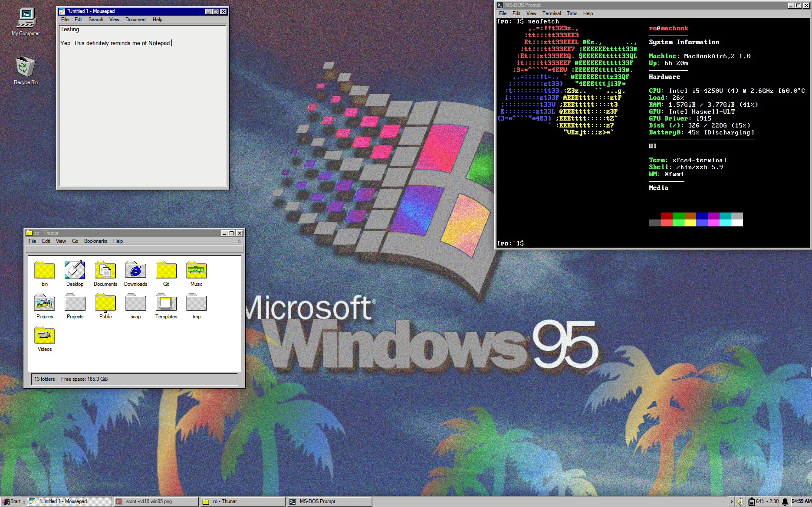
Task: Open the Mousepad Search menu
Action: [x=96, y=20]
